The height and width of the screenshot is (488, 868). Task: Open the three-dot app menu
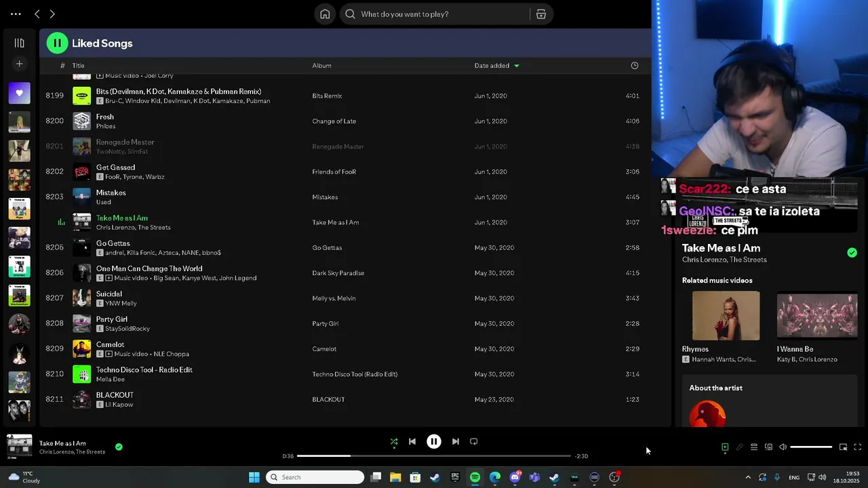16,14
